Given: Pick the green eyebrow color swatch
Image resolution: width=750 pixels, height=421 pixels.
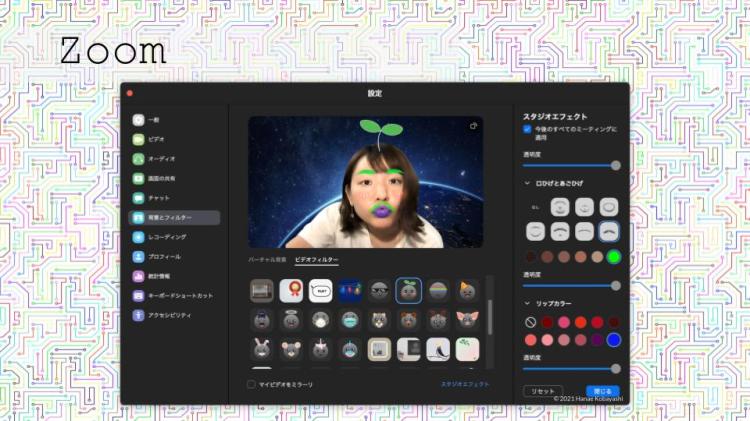Looking at the screenshot, I should pyautogui.click(x=614, y=257).
